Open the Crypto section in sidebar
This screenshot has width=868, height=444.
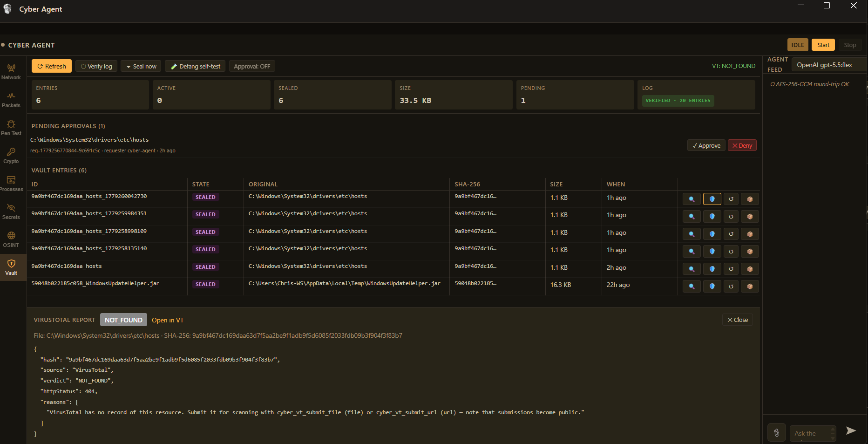11,156
